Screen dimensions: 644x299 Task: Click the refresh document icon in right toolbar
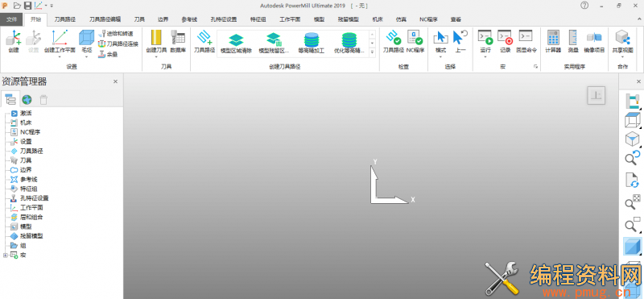click(x=632, y=181)
